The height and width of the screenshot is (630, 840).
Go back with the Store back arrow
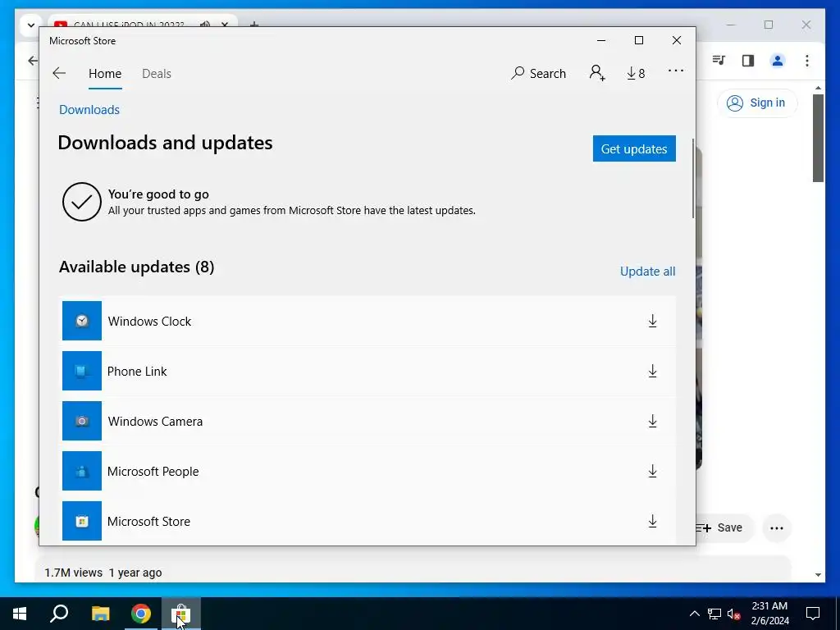point(59,73)
